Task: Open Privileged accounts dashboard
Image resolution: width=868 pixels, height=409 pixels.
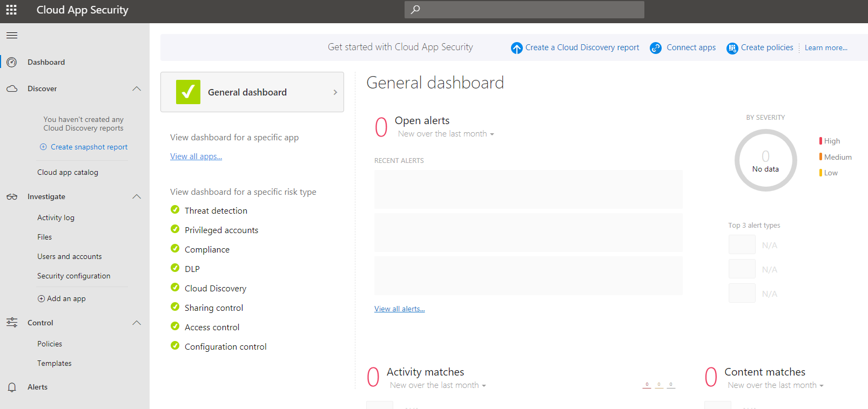Action: [x=221, y=230]
